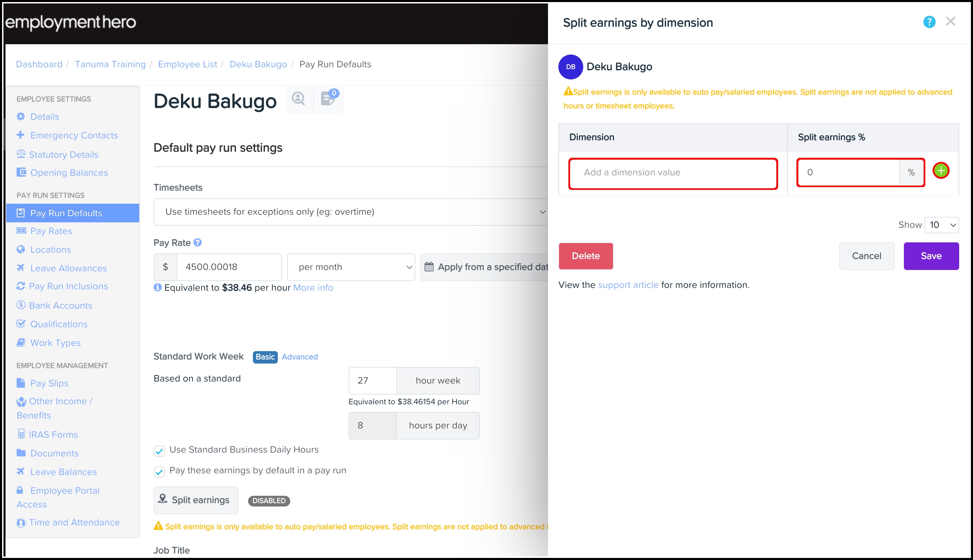Toggle Use Standard Business Daily Hours checkbox

point(159,451)
